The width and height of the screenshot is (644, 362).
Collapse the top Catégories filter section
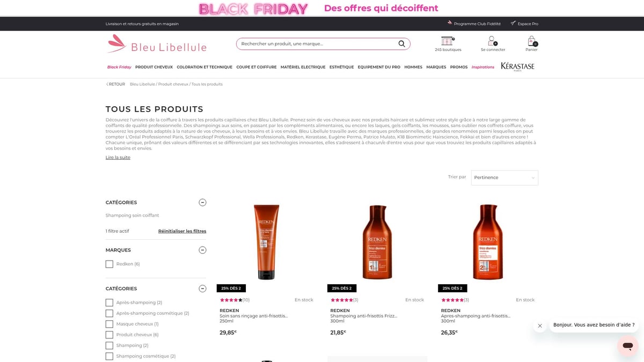click(202, 202)
